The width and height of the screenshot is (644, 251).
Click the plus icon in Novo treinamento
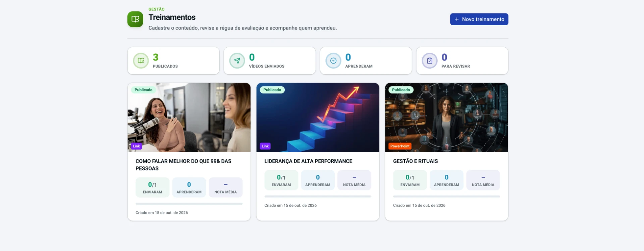[x=457, y=19]
